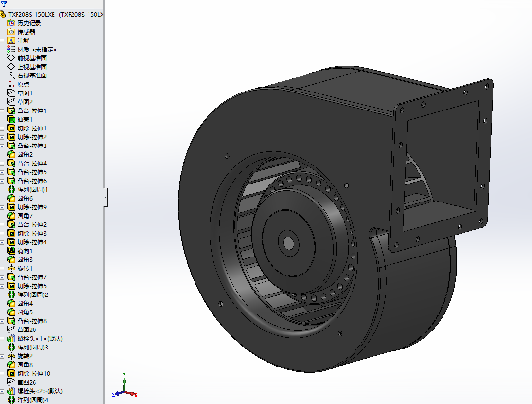This screenshot has width=532, height=404.
Task: Click the 旋转1 revolve feature icon
Action: coord(11,269)
